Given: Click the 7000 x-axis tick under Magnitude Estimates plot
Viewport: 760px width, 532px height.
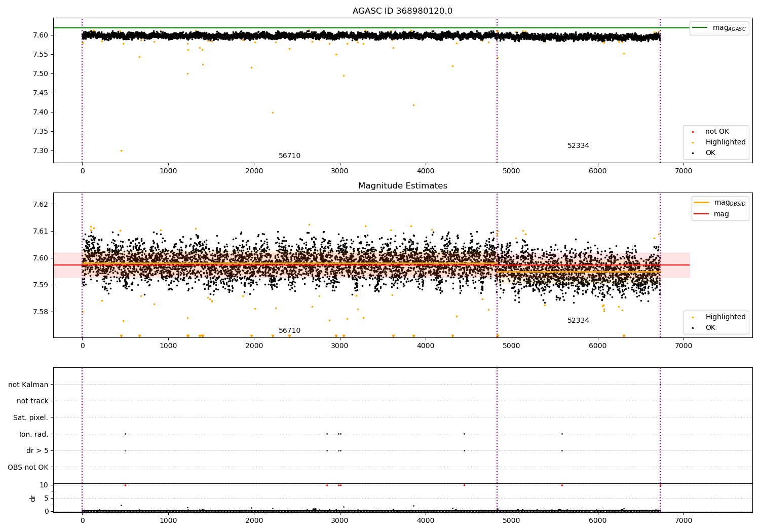Looking at the screenshot, I should tap(683, 346).
